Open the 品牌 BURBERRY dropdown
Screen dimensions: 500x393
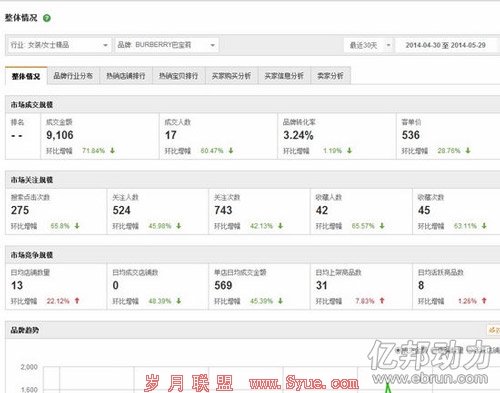click(167, 45)
